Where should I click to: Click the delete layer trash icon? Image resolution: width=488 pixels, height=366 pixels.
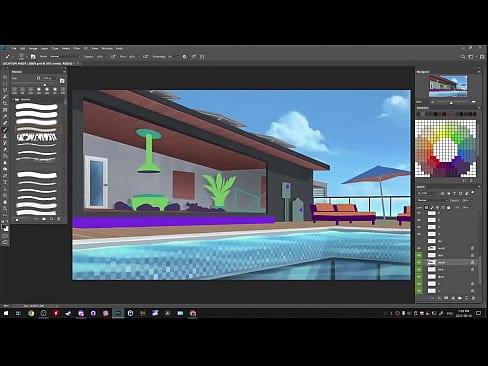[x=473, y=298]
